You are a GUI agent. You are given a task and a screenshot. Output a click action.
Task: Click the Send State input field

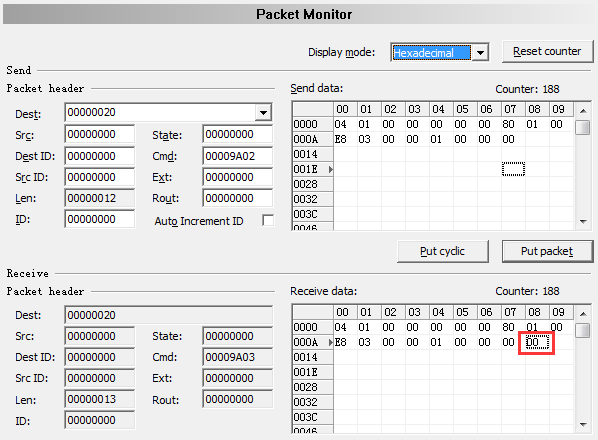237,134
